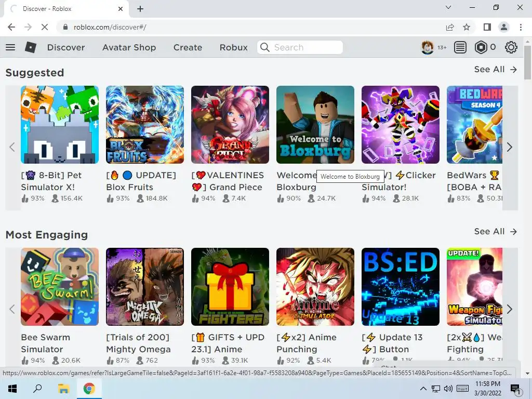Screen dimensions: 532x399
Task: Open Blox Fruits game thumbnail
Action: click(x=145, y=125)
